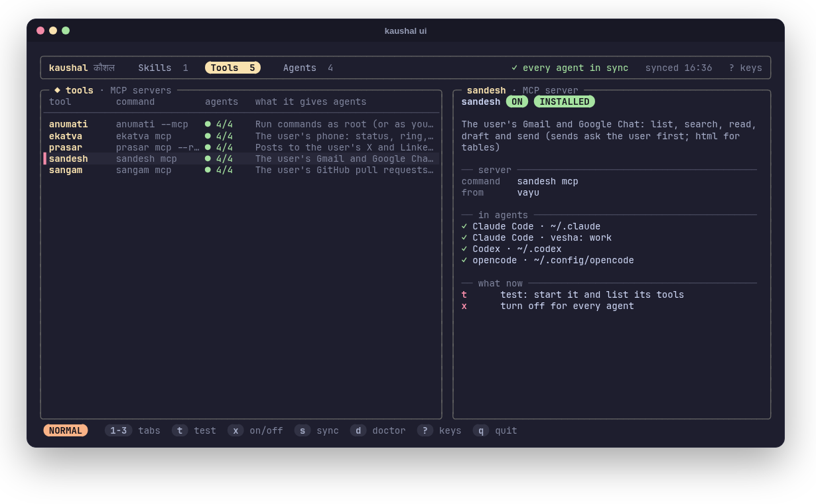This screenshot has width=816, height=504.
Task: Click the green status dot for anumati
Action: pyautogui.click(x=208, y=124)
